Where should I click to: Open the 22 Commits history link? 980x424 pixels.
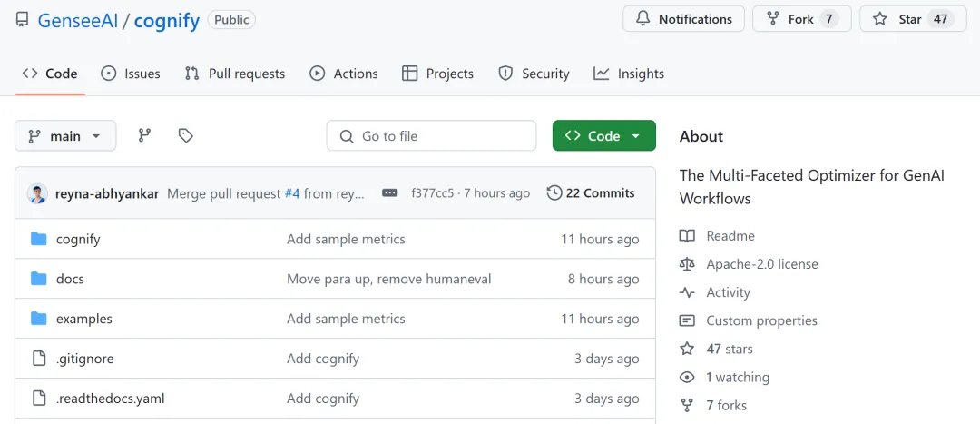(x=590, y=193)
